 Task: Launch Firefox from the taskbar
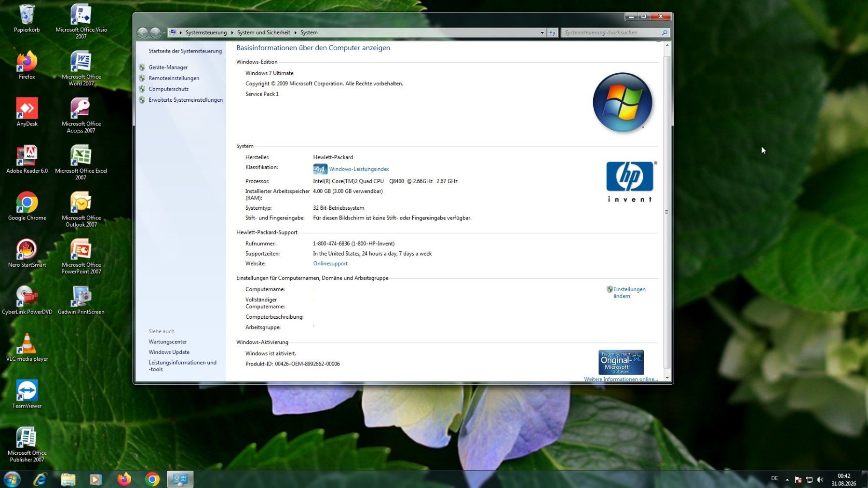coord(124,479)
